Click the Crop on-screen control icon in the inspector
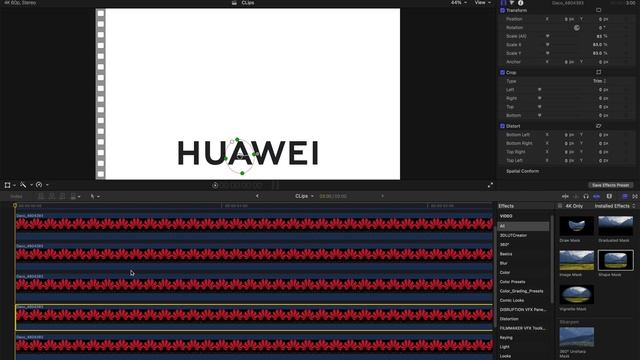Screen dimensions: 640x360 [x=598, y=72]
